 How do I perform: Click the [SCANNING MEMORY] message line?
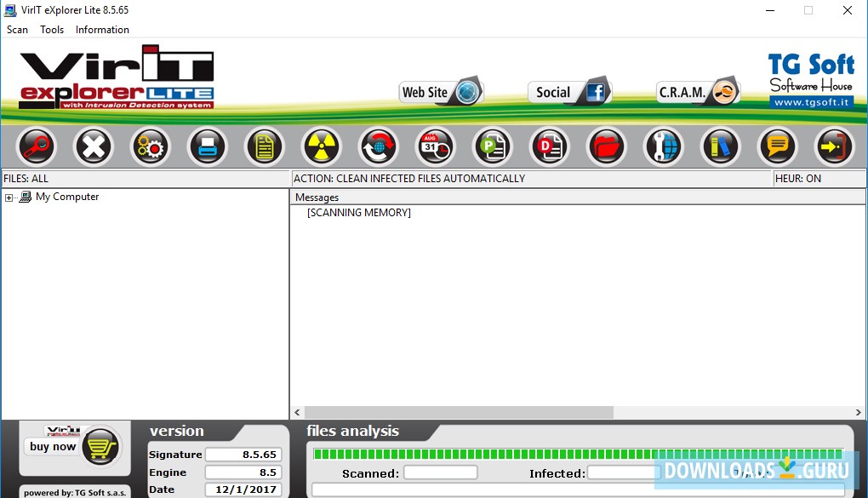click(x=359, y=213)
